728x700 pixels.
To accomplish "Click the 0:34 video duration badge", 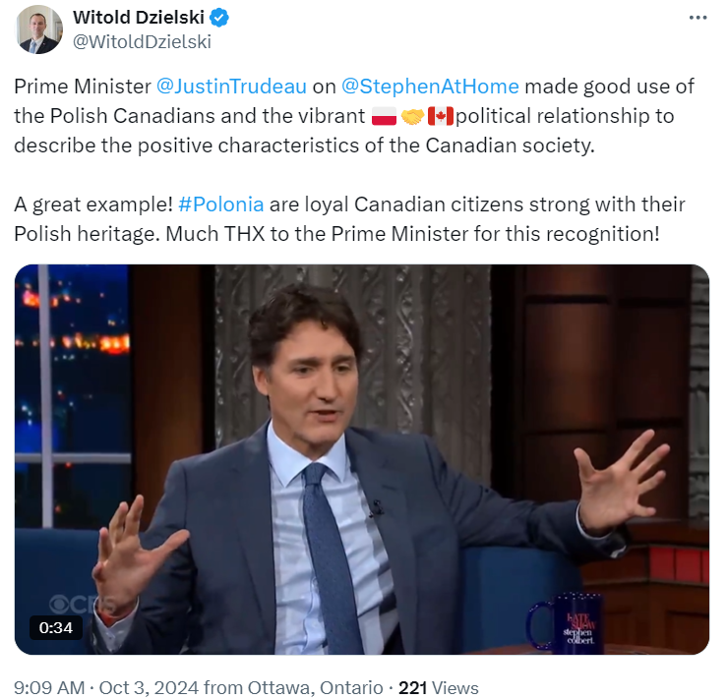I will pos(56,627).
